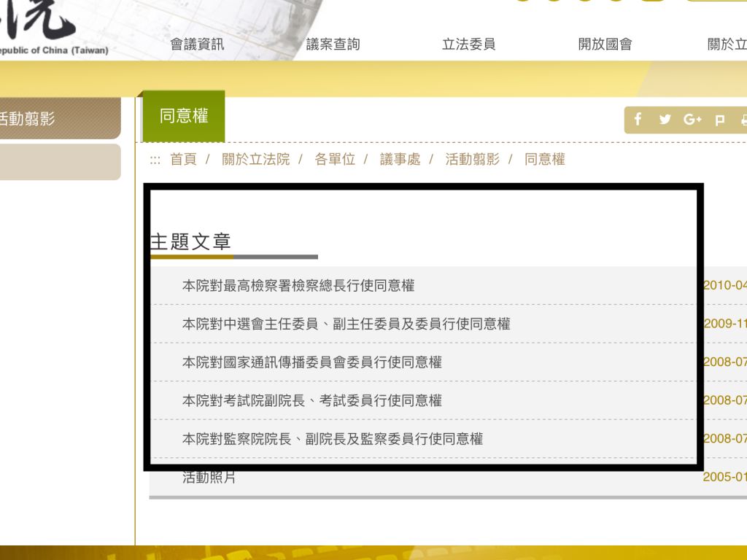Select 開放國會 from the main menu

click(605, 44)
